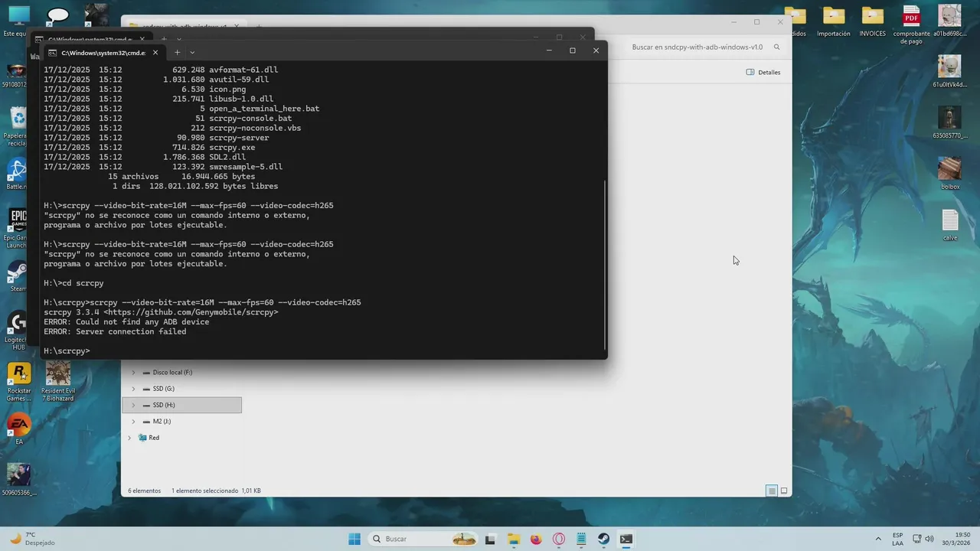Open speech bubble desktop shortcut

coord(57,15)
